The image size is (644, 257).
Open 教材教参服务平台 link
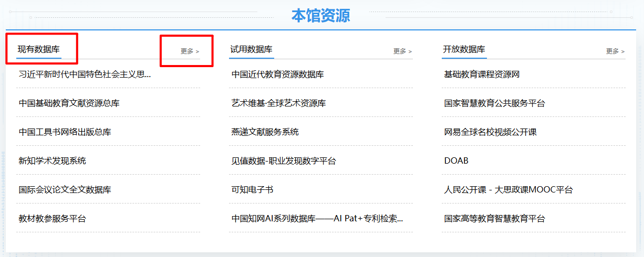click(52, 219)
